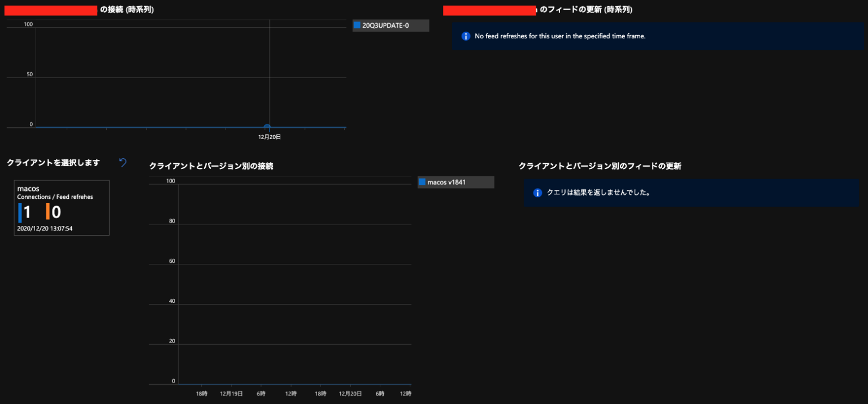Click the クライアントとバージョン別の接続 chart title

pos(211,166)
